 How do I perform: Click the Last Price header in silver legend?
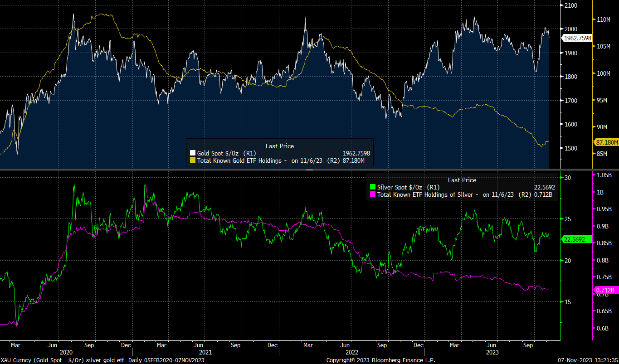coord(462,180)
